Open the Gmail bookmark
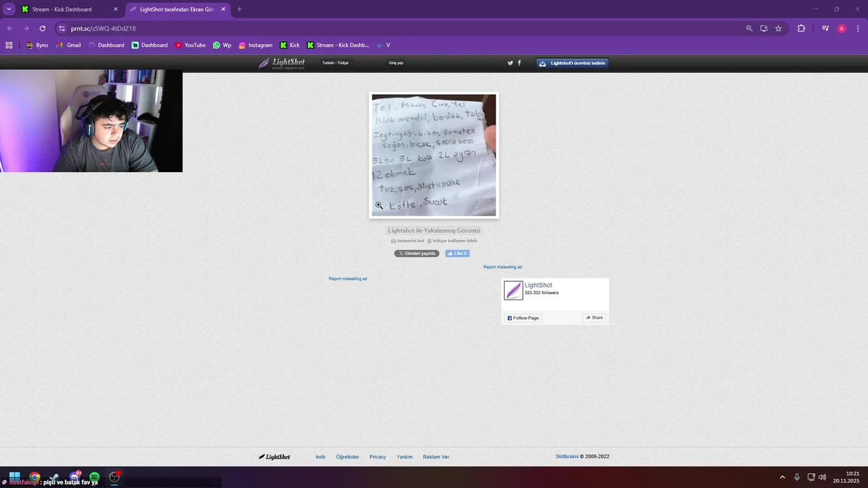This screenshot has height=488, width=868. tap(68, 45)
